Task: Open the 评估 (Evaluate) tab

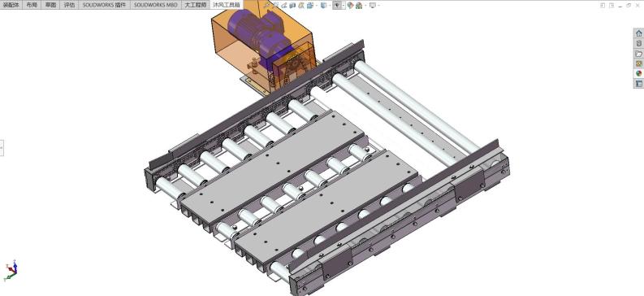Action: click(x=69, y=6)
